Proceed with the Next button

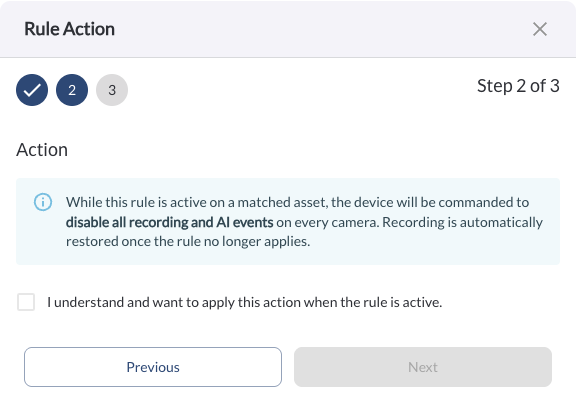coord(423,367)
